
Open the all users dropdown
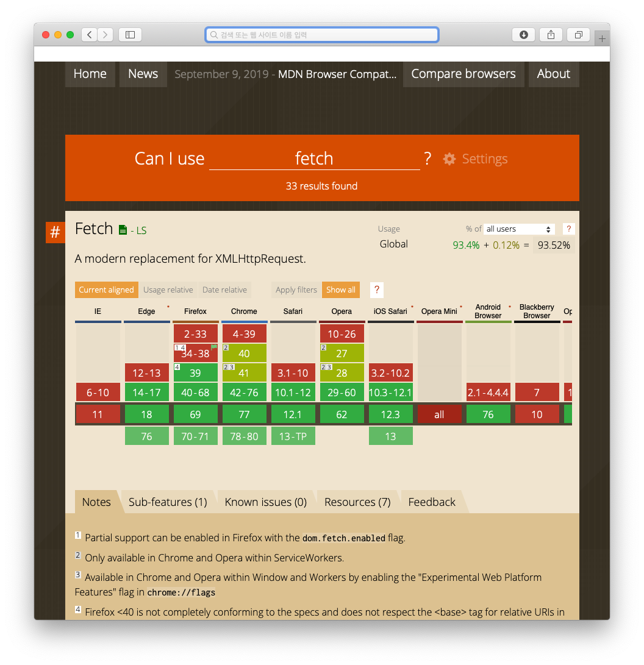click(519, 229)
